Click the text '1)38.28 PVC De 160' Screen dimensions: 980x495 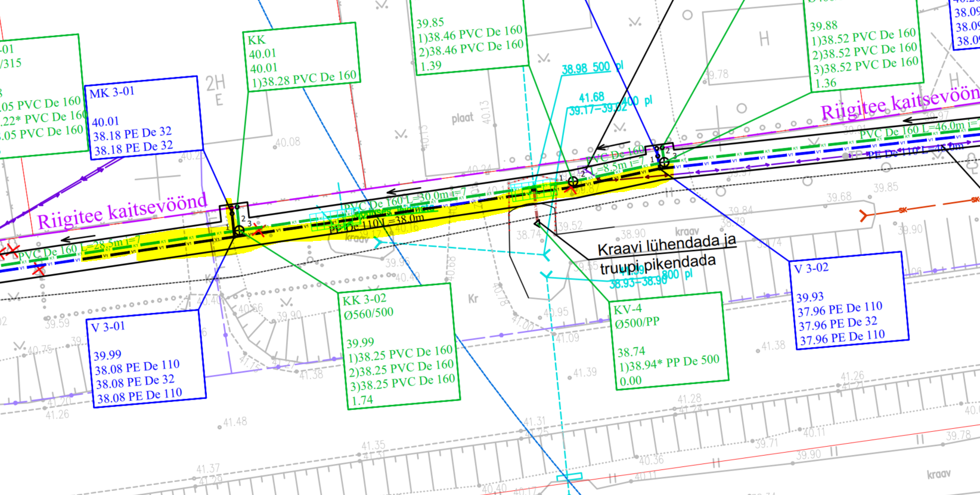[x=303, y=78]
